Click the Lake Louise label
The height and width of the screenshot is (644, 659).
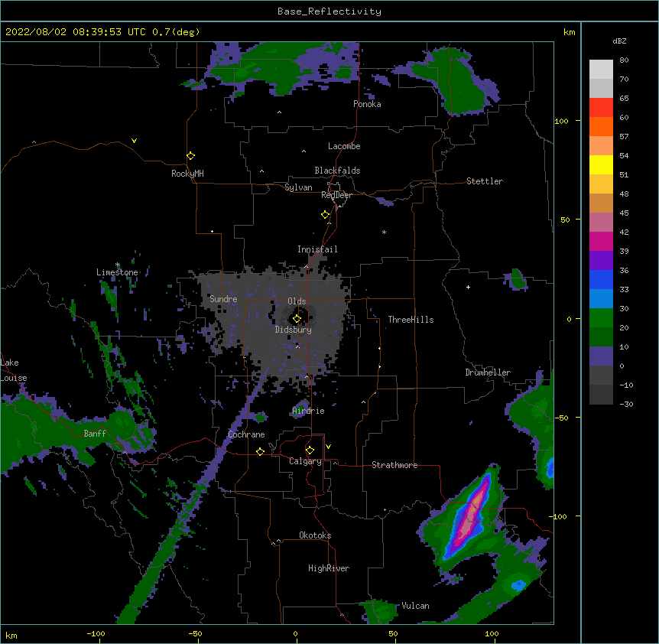(x=14, y=370)
